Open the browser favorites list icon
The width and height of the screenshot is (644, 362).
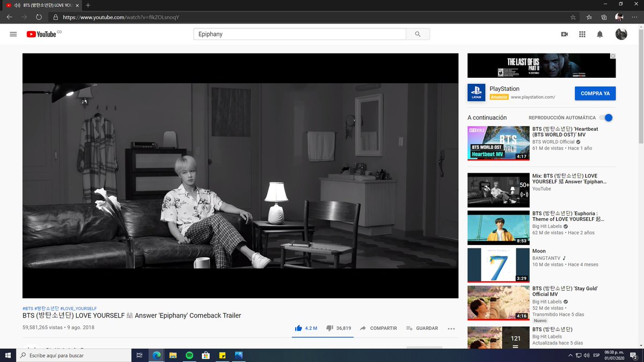point(589,17)
